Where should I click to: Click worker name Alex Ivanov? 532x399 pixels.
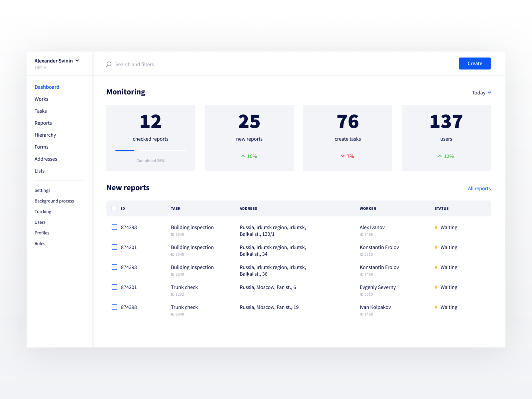(372, 227)
